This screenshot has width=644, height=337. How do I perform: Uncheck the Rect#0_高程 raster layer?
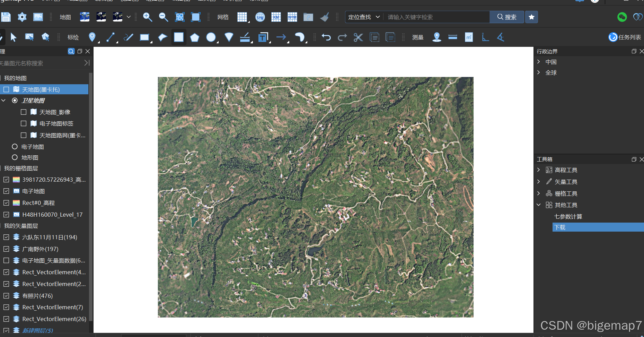click(6, 203)
